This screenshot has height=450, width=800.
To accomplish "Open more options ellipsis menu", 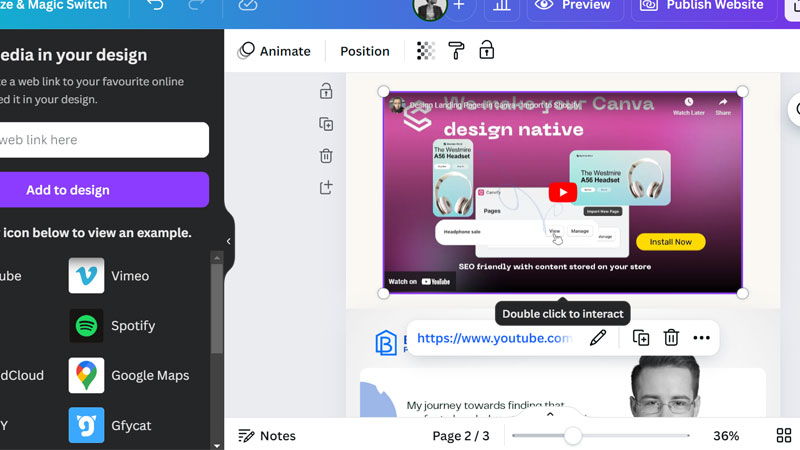I will click(702, 338).
